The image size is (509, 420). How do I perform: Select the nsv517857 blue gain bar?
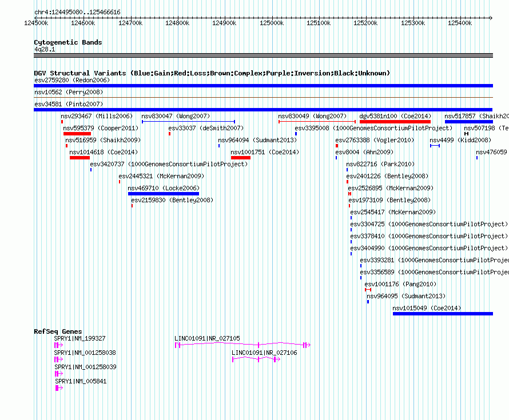pyautogui.click(x=469, y=122)
